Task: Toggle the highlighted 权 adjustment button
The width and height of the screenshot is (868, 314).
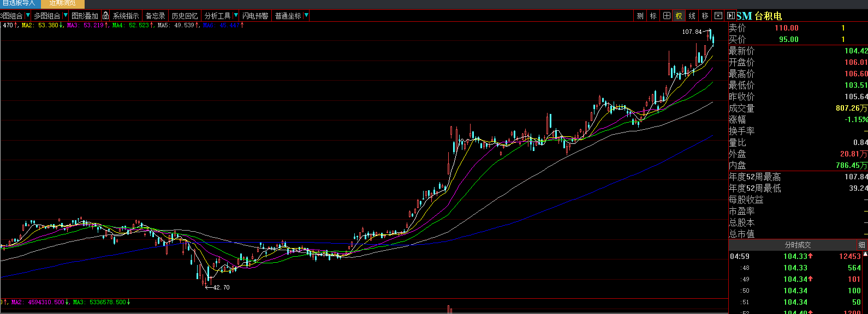Action: click(679, 16)
